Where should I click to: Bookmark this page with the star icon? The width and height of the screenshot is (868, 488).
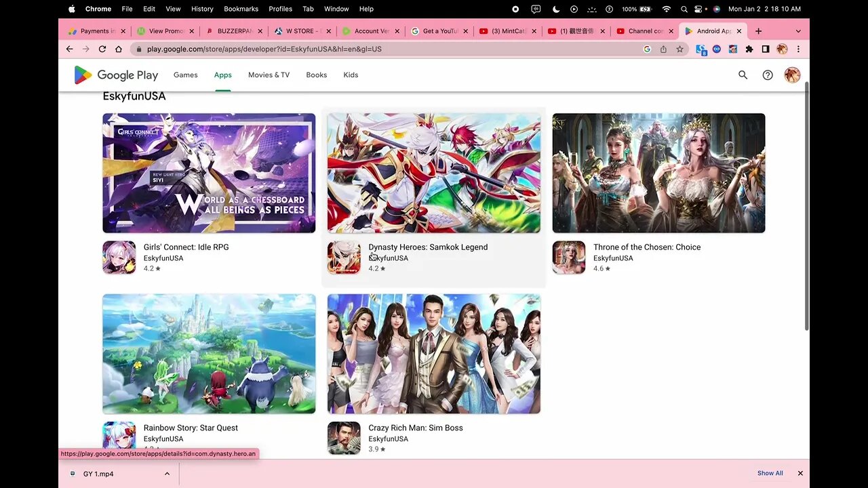(x=679, y=49)
